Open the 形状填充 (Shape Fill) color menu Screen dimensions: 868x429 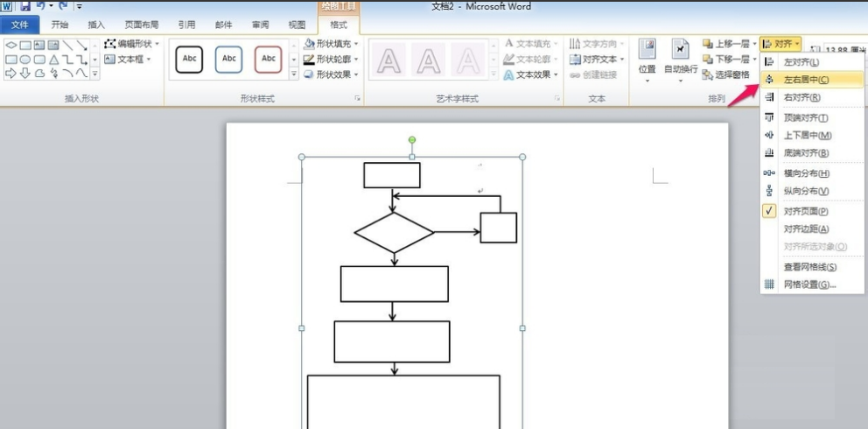coord(331,43)
